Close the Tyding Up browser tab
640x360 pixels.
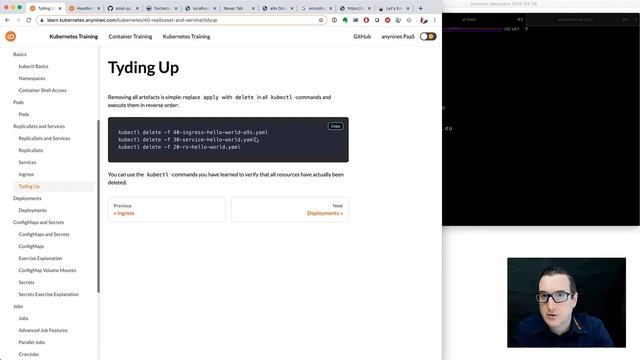pyautogui.click(x=60, y=8)
